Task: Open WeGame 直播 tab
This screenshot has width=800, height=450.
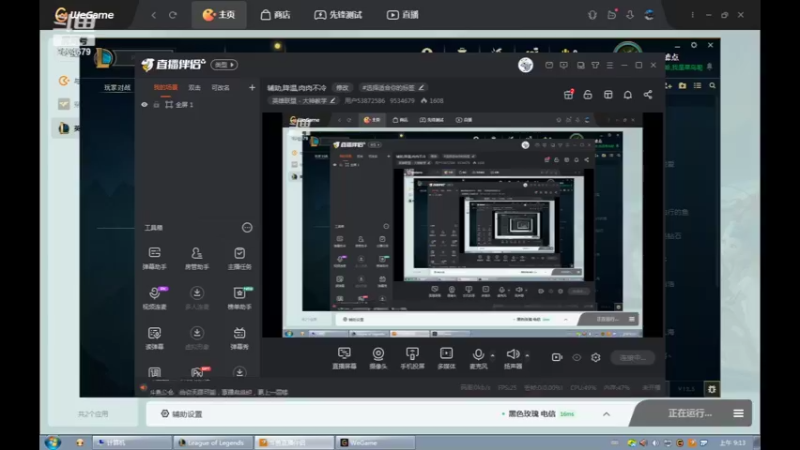Action: pyautogui.click(x=403, y=15)
